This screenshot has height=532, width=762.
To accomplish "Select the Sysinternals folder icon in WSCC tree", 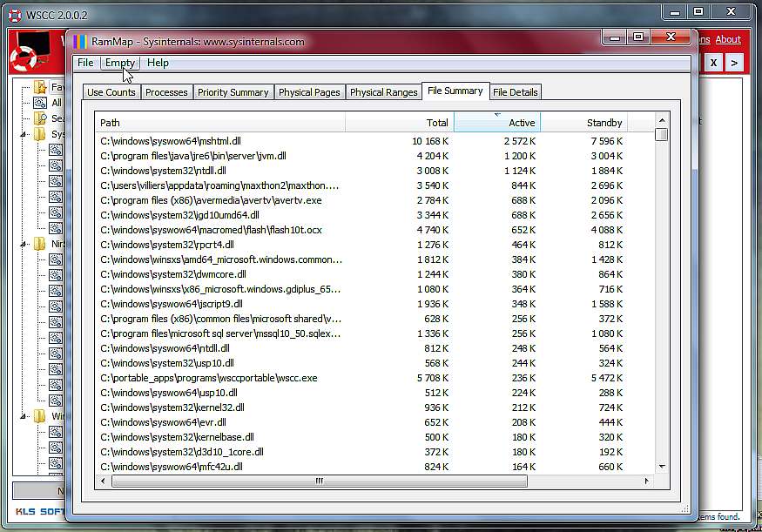I will [x=40, y=133].
